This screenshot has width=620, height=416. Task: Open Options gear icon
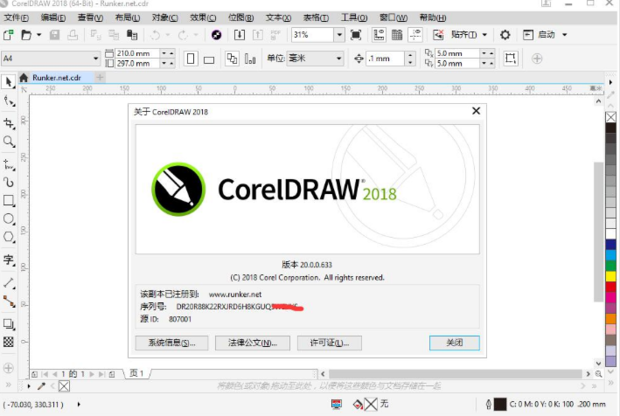pyautogui.click(x=505, y=35)
